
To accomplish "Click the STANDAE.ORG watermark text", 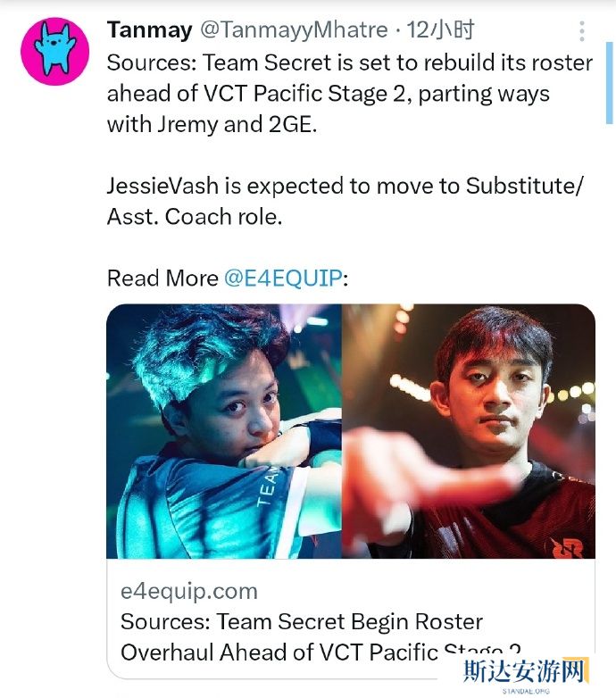I will coord(526,691).
